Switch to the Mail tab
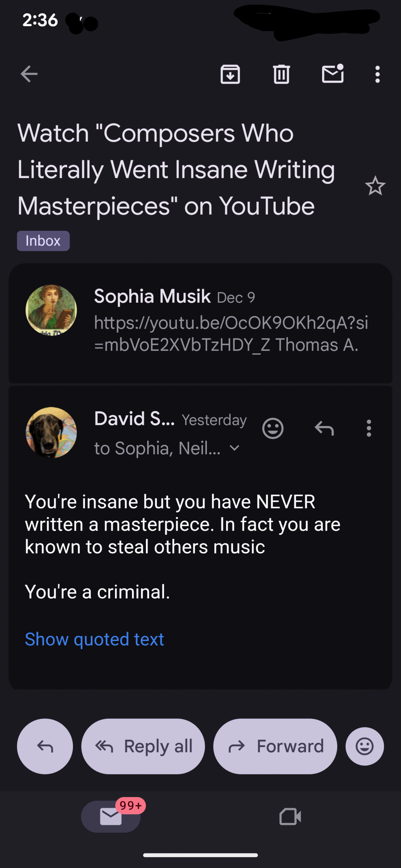The image size is (401, 868). tap(111, 816)
